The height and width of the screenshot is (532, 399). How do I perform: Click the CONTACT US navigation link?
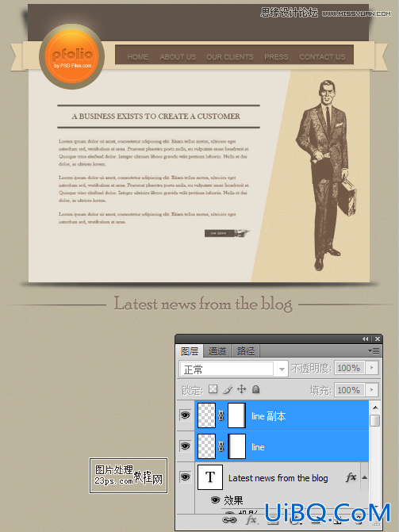point(322,57)
